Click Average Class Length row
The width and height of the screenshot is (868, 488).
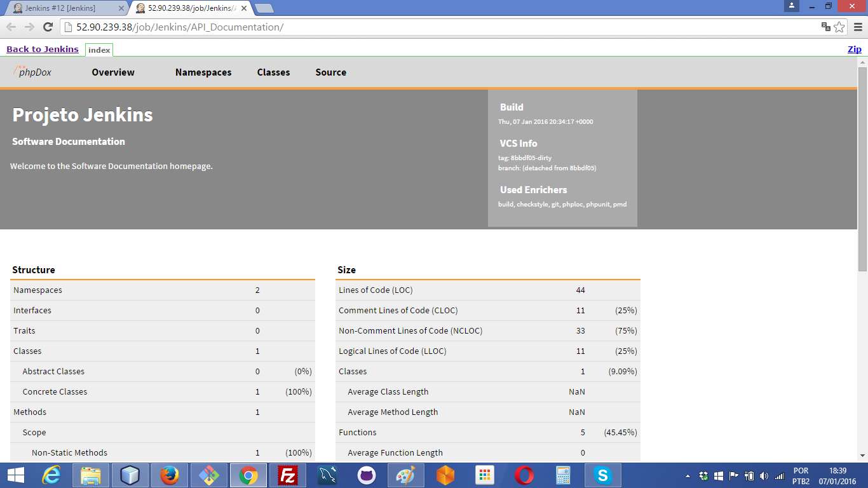coord(488,392)
